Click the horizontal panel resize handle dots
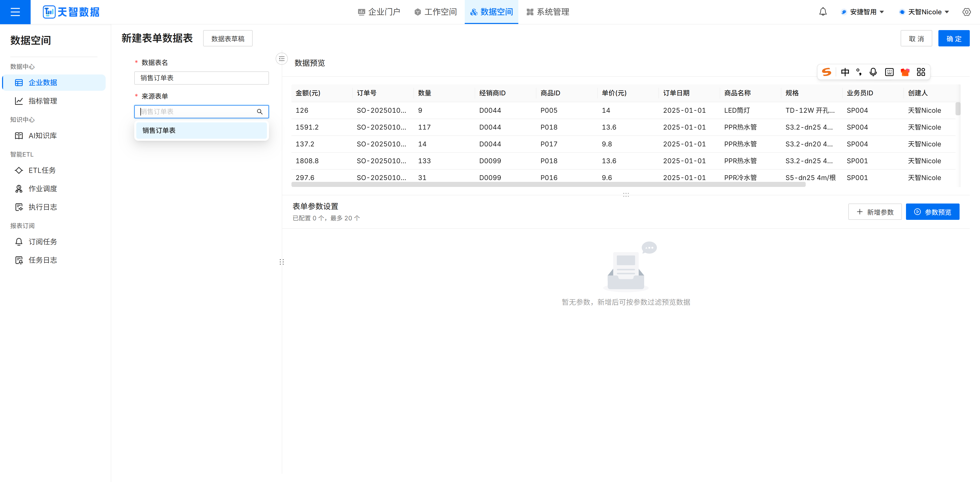This screenshot has width=980, height=482. [626, 195]
